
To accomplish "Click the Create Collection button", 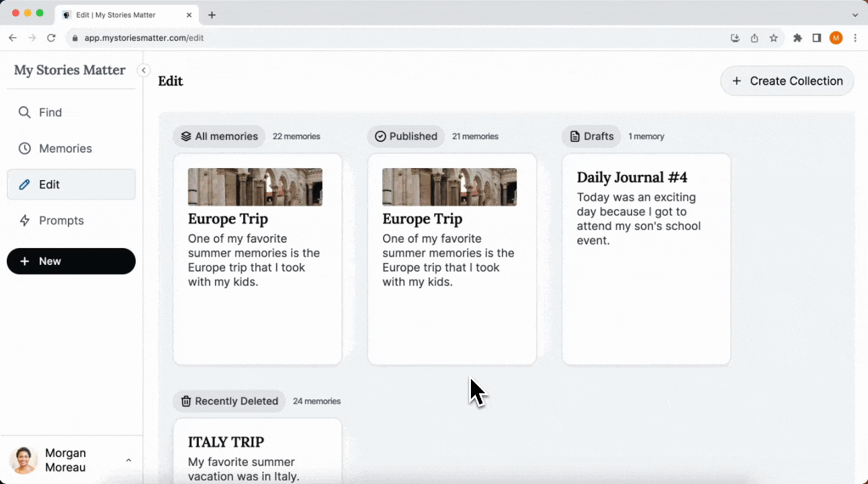I will coord(787,81).
